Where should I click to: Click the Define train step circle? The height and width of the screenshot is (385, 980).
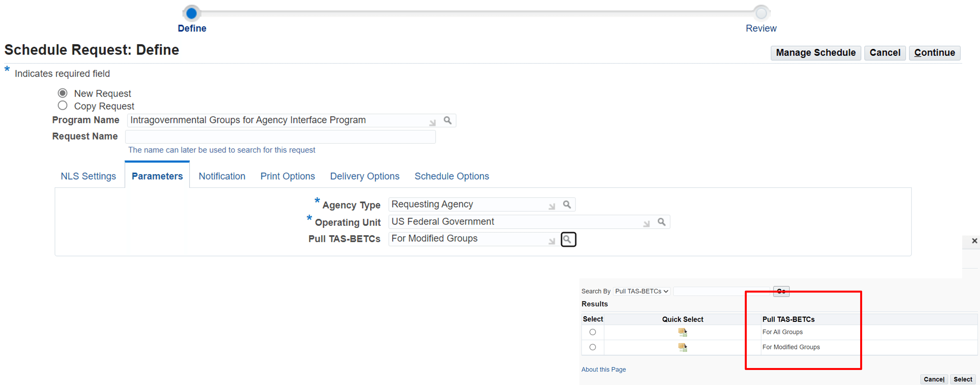coord(191,14)
